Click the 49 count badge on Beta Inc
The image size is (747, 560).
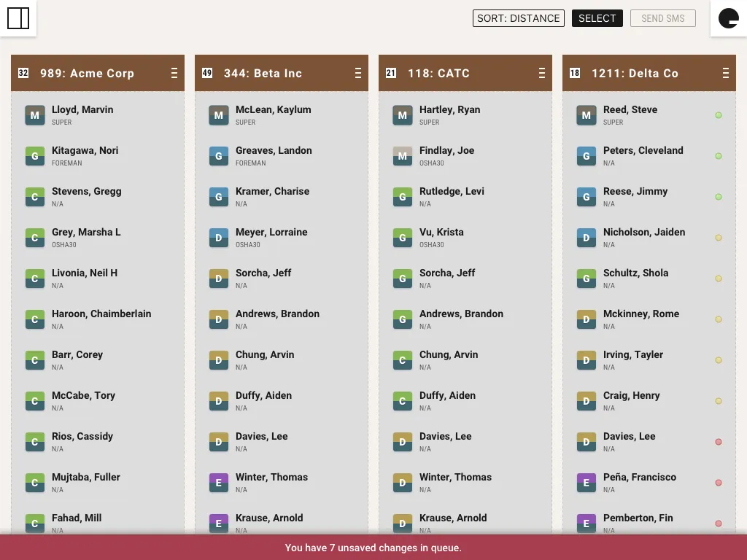(x=207, y=73)
